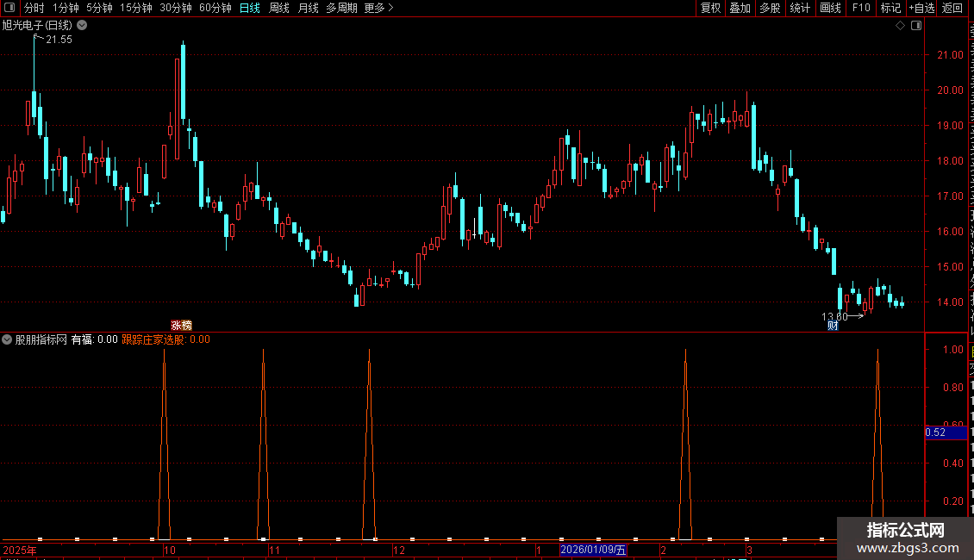Viewport: 974px width, 560px height.
Task: Click 标记 mark button
Action: (x=890, y=8)
